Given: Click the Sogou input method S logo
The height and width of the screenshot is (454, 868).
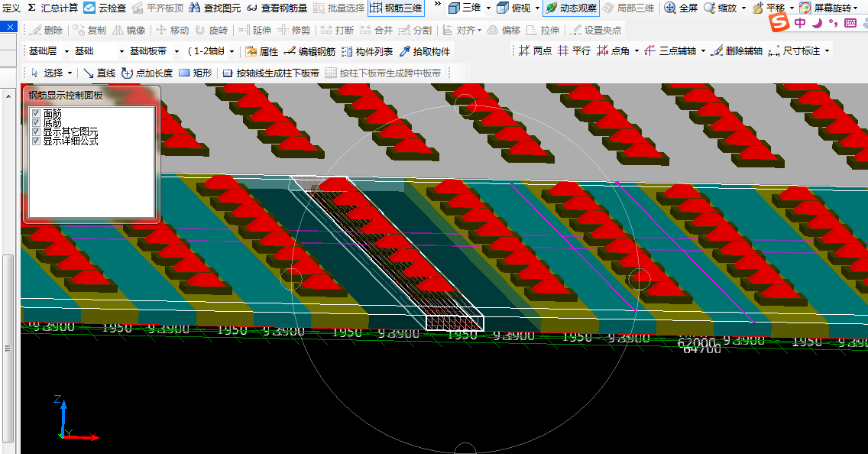Looking at the screenshot, I should tap(779, 22).
